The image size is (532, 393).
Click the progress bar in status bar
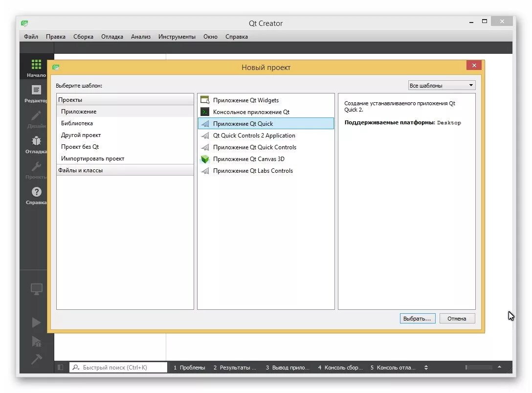pos(479,367)
